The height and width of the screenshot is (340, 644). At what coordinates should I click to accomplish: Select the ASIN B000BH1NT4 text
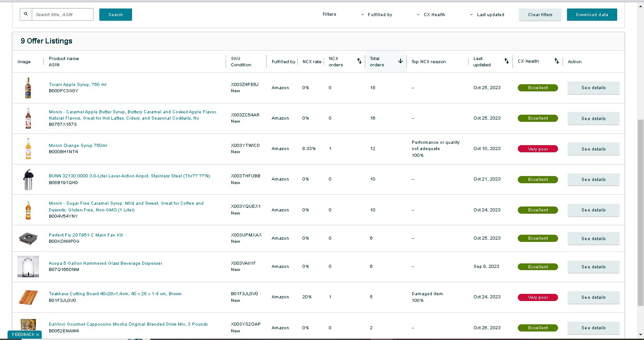[63, 152]
